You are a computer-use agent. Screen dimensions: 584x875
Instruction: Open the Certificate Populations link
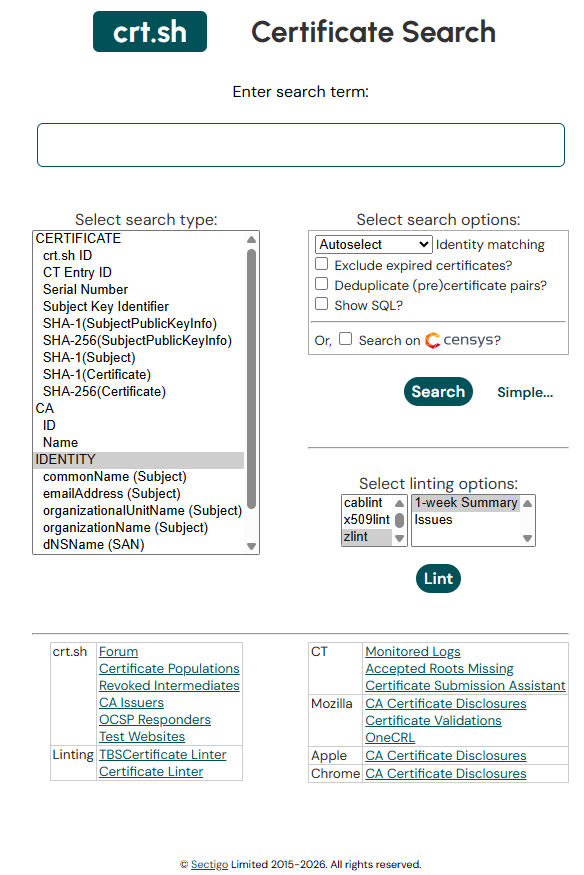[x=169, y=668]
